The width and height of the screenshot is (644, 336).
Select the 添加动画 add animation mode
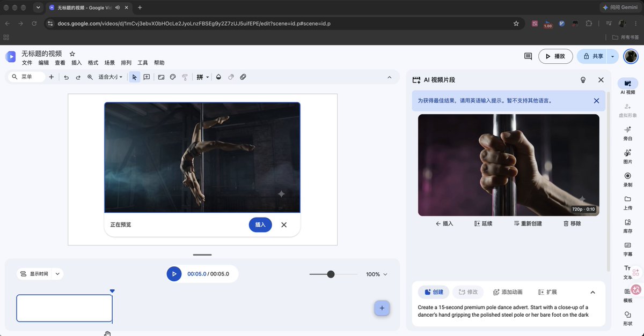pos(508,292)
